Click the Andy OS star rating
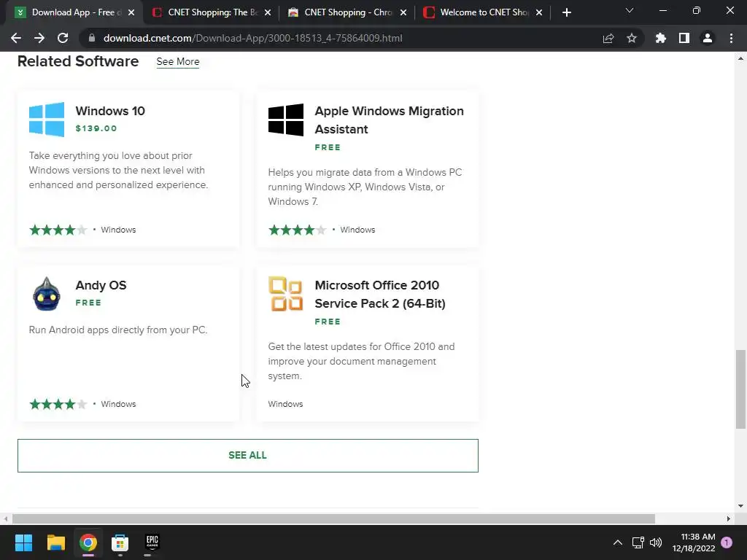The image size is (747, 560). [x=58, y=404]
